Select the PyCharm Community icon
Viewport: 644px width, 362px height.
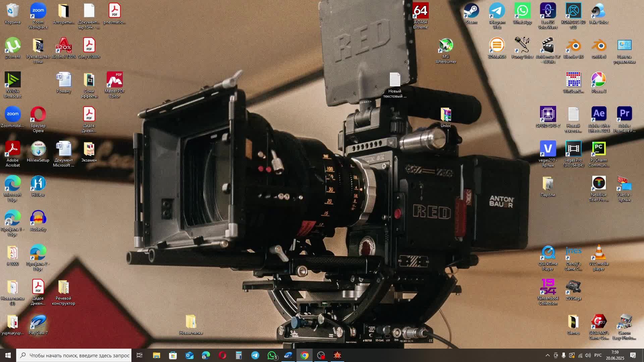tap(599, 149)
